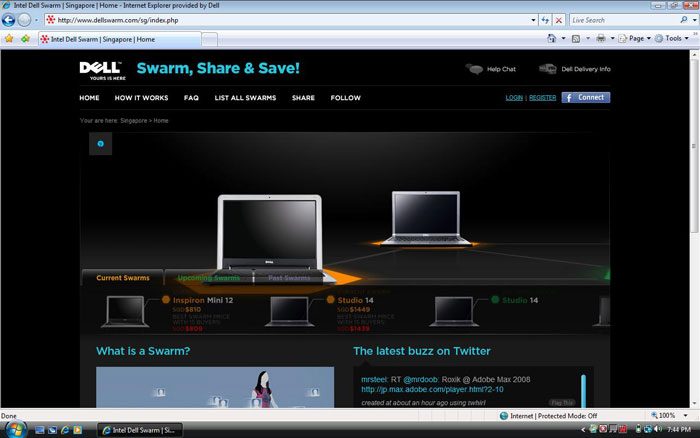Show hidden tray icons arrow
Viewport: 700px width, 438px height.
tap(583, 430)
